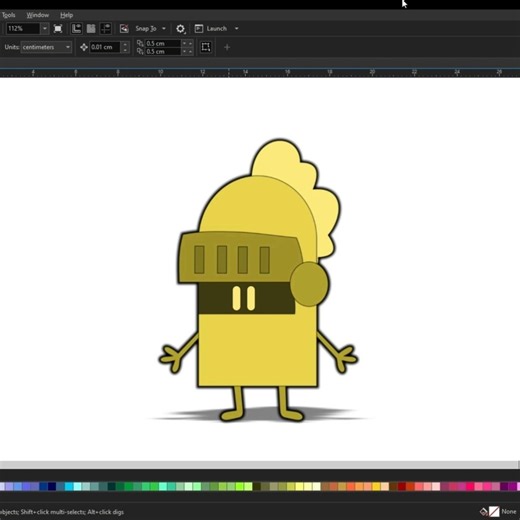
Task: Click the 0.01 cm nudge distance field
Action: click(x=105, y=47)
